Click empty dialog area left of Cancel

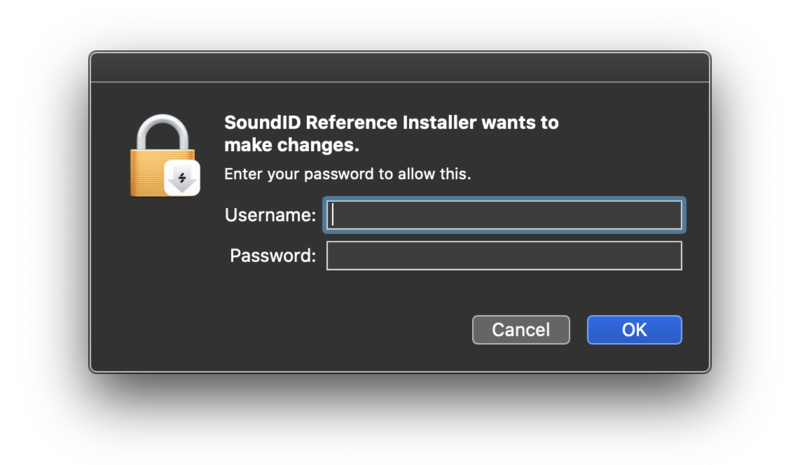300,330
